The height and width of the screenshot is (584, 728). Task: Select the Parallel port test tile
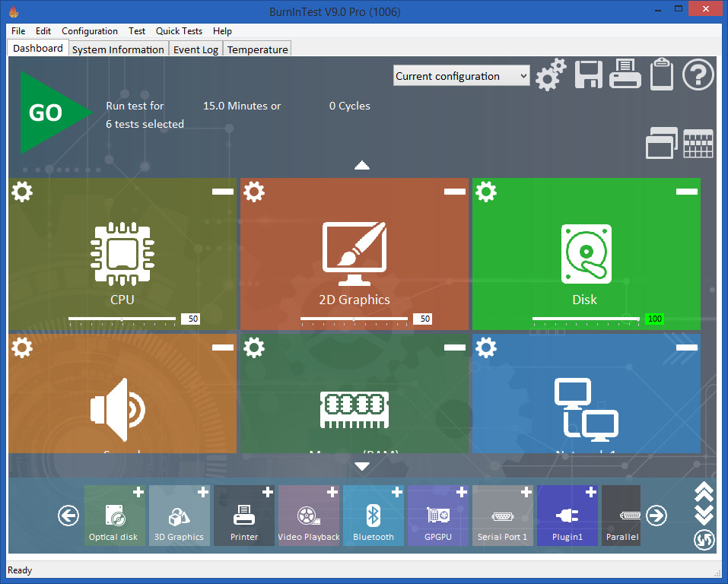coord(622,516)
